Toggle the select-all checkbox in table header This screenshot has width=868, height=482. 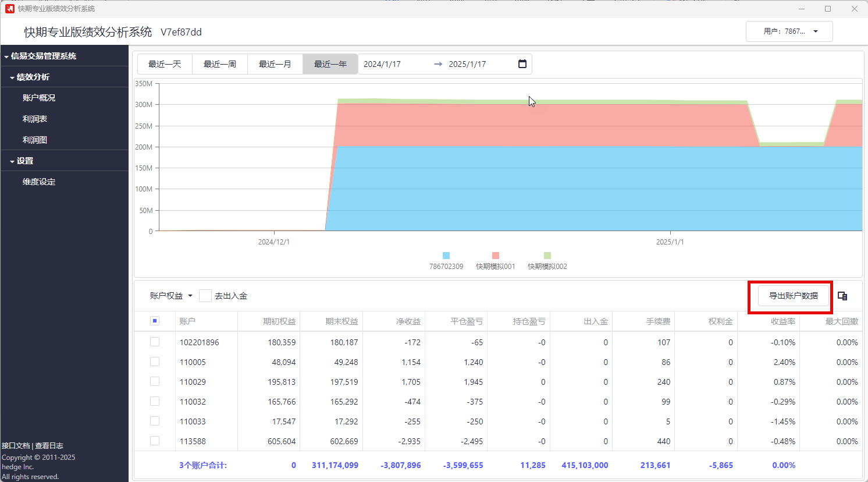155,321
